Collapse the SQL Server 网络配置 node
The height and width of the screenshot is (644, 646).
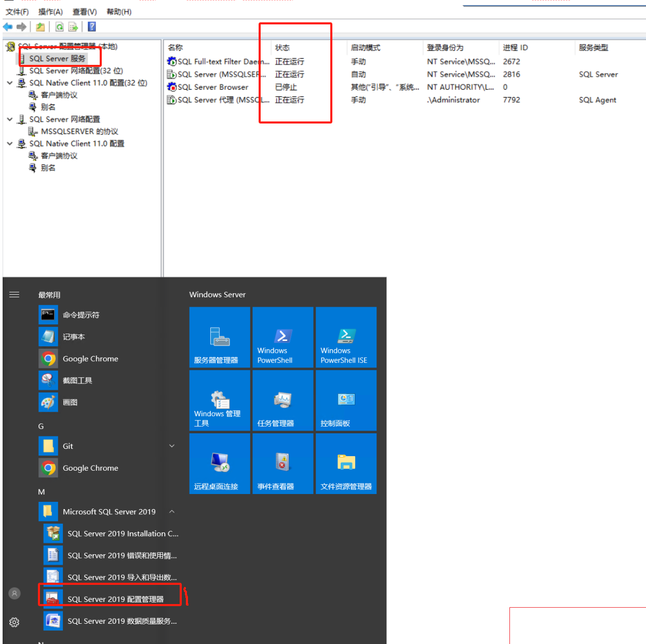(x=9, y=119)
